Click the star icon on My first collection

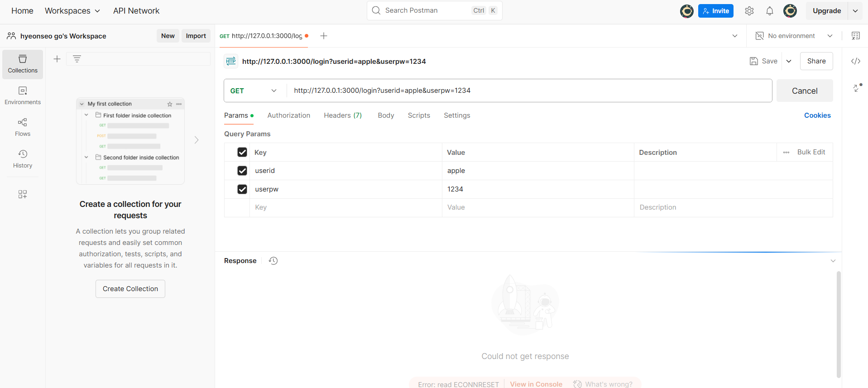click(170, 104)
